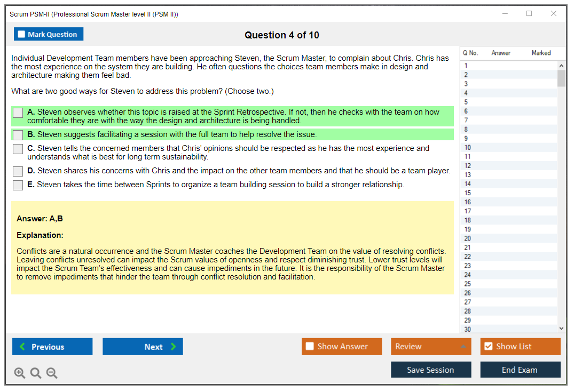Tick the Mark Question checkbox
This screenshot has width=574, height=392.
[x=22, y=35]
